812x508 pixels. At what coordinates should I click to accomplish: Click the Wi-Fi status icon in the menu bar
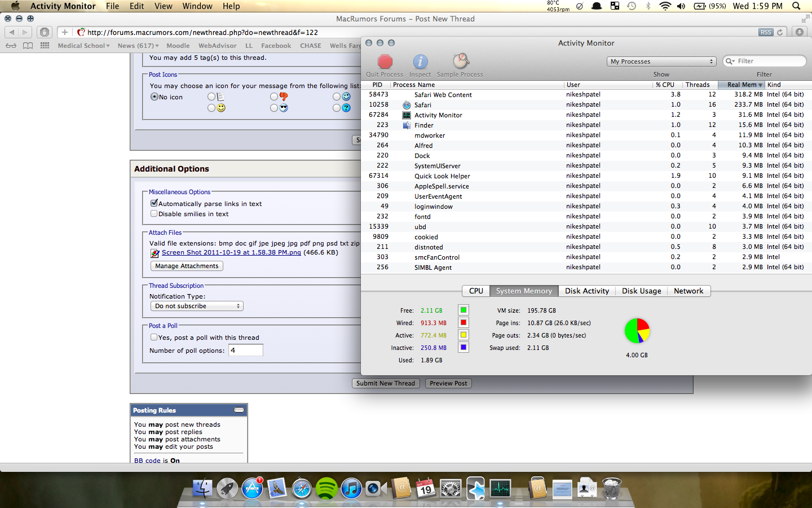(665, 6)
